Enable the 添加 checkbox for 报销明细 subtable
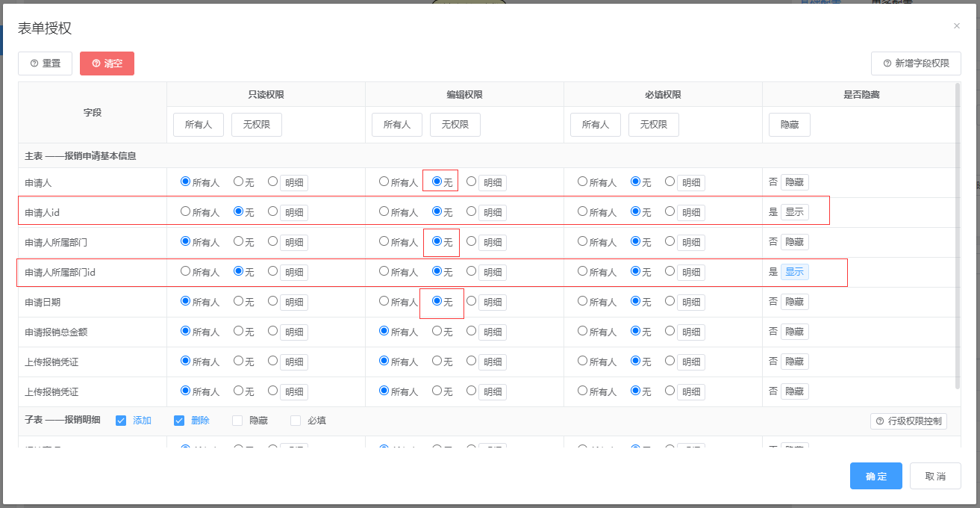Viewport: 980px width, 508px height. pos(121,421)
